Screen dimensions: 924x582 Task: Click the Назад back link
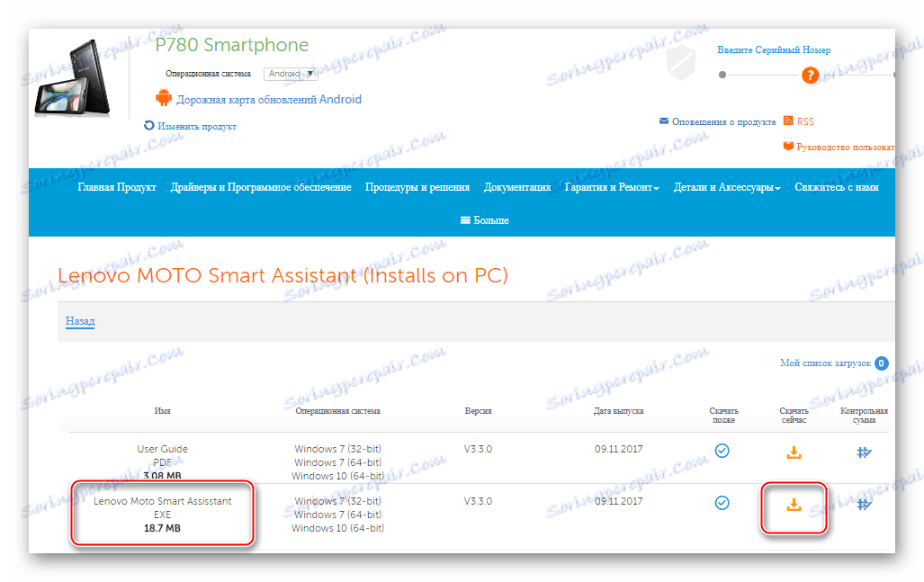point(80,321)
